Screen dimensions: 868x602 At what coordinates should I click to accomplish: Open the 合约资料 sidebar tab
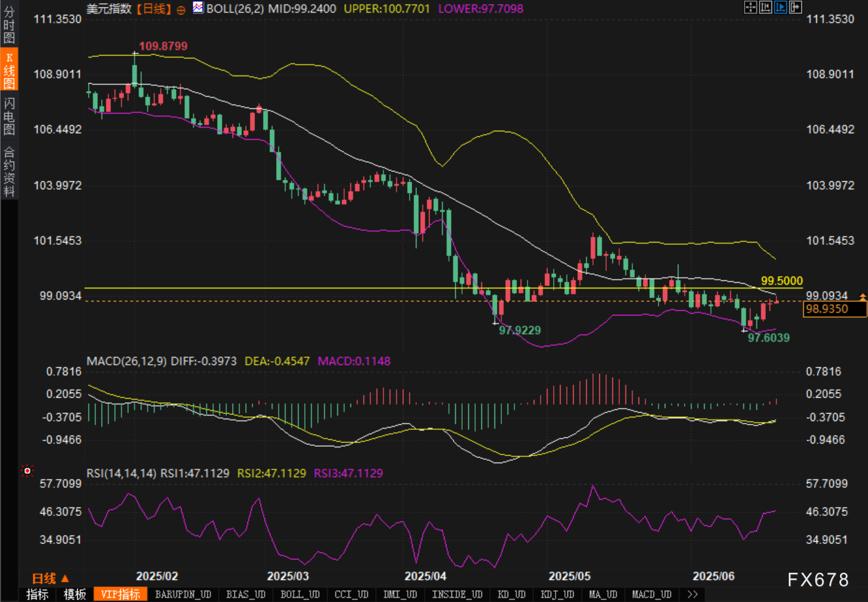[9, 171]
